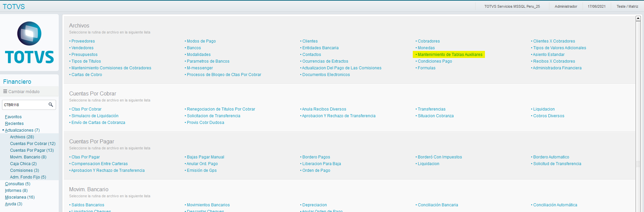Expand Informes (8) menu
Image resolution: width=644 pixels, height=212 pixels.
click(x=16, y=191)
